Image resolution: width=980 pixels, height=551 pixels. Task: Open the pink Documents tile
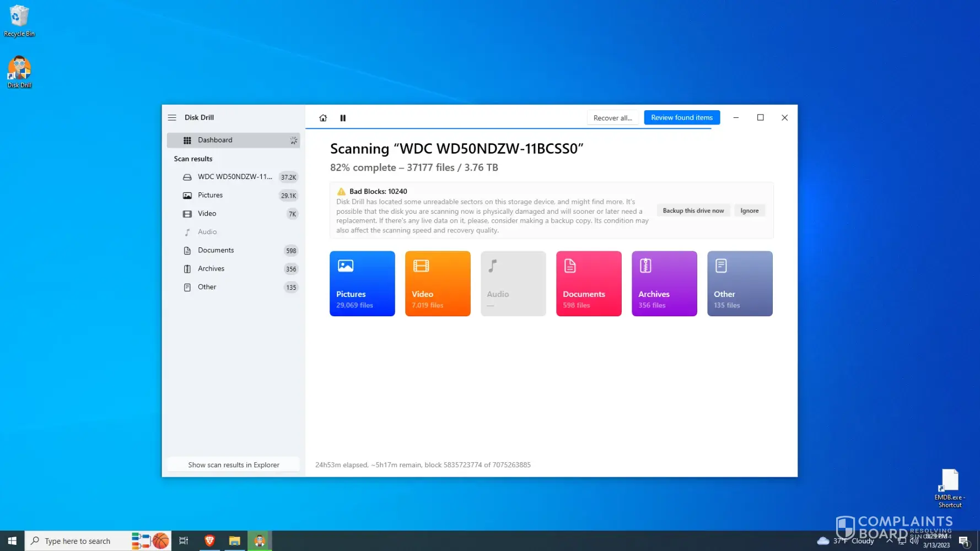589,283
